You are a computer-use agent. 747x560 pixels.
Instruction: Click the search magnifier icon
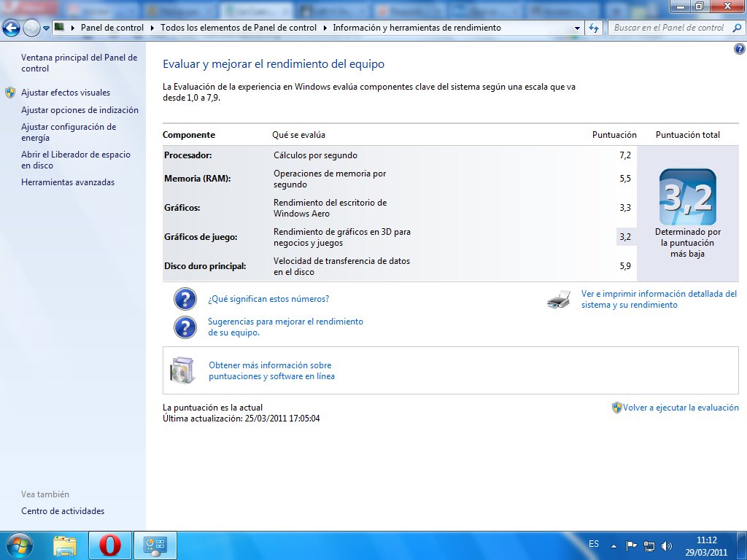737,28
